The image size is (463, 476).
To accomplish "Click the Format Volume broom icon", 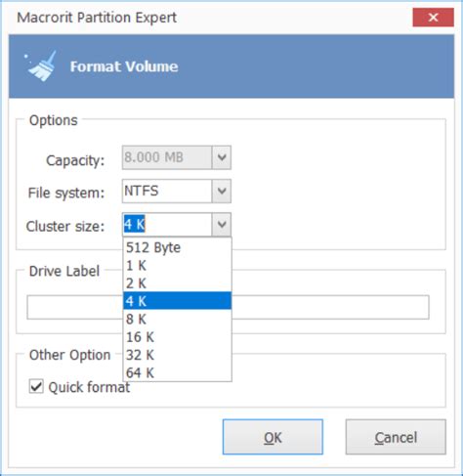I will coord(40,66).
